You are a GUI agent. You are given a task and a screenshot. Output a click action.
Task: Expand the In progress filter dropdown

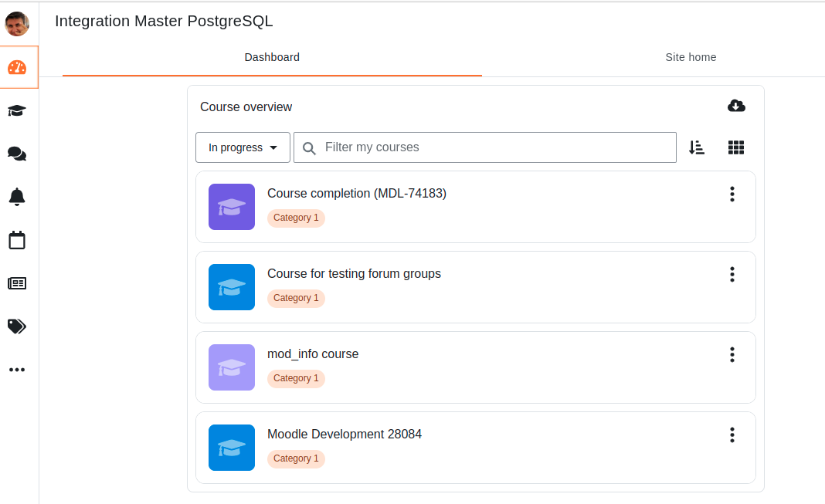coord(243,147)
